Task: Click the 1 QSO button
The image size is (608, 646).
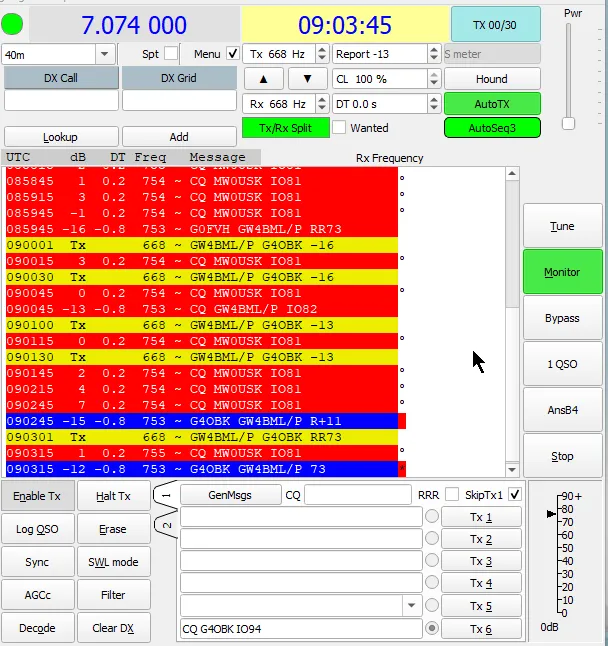Action: point(562,364)
